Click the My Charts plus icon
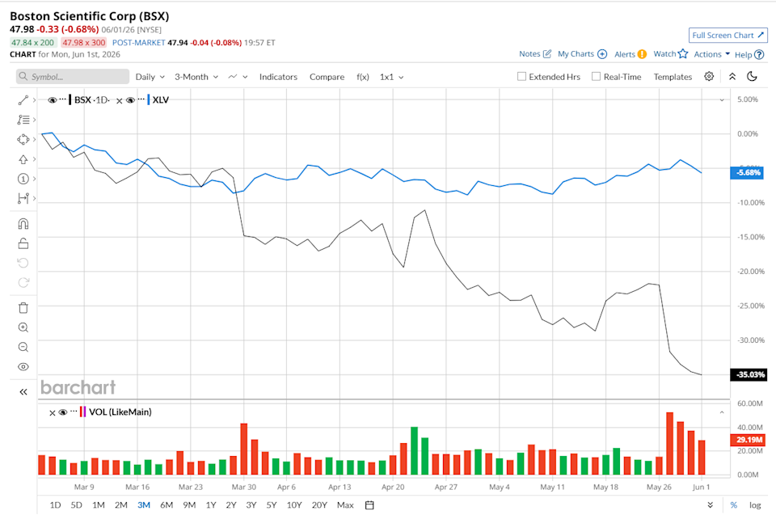The height and width of the screenshot is (532, 776). [x=602, y=54]
